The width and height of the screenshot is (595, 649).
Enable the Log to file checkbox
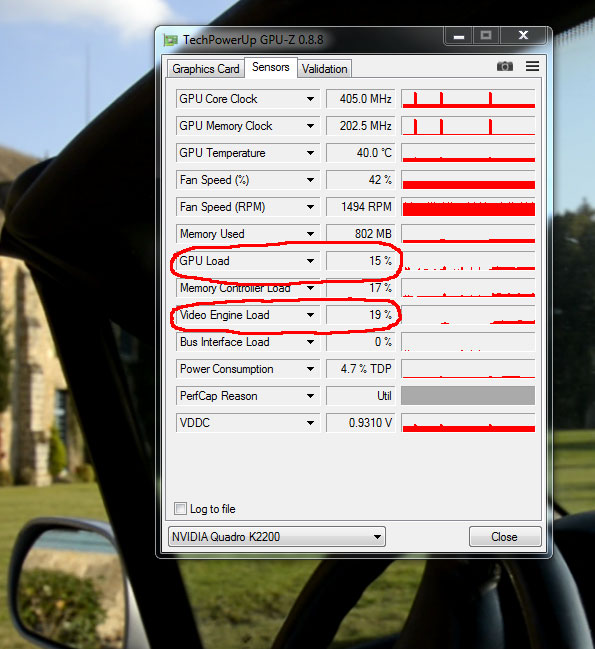click(180, 508)
